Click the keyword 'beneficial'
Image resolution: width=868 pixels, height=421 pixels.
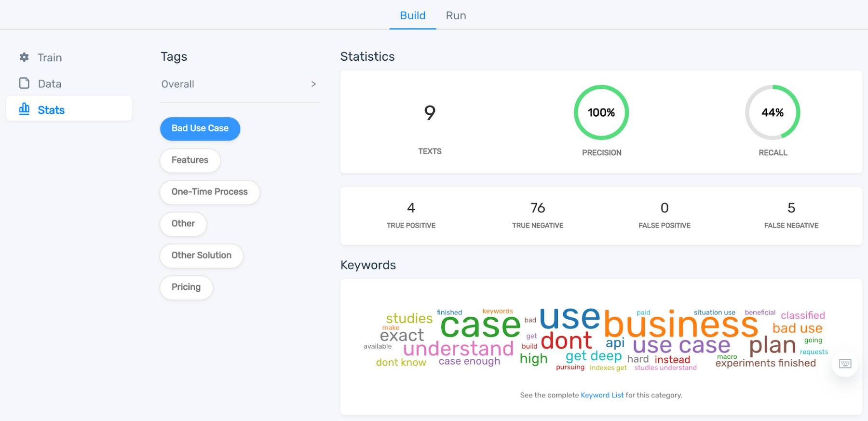[x=760, y=312]
